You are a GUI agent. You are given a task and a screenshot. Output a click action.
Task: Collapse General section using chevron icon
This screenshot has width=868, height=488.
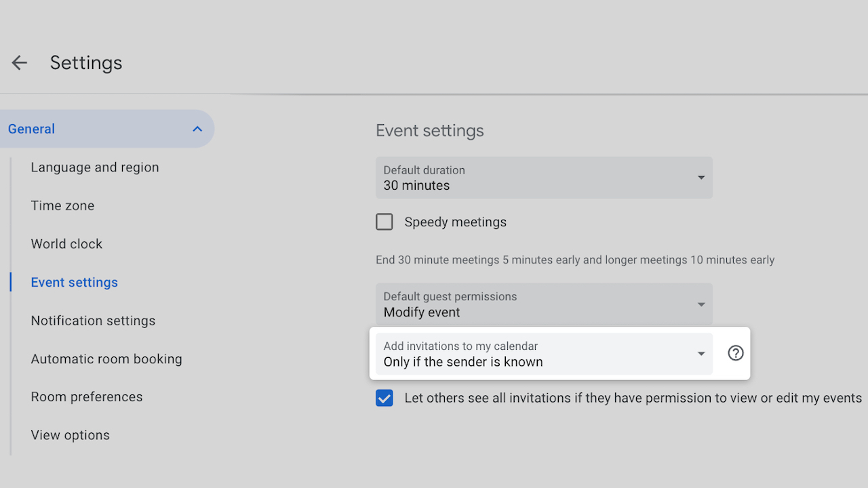197,129
